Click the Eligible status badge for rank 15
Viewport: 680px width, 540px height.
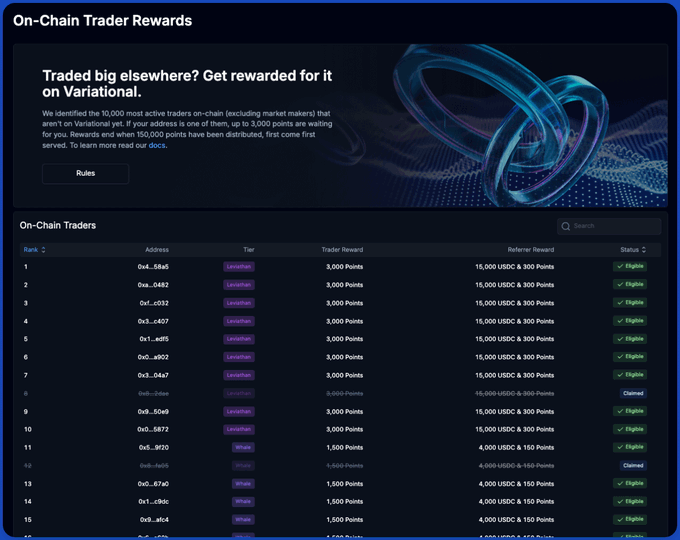tap(630, 519)
